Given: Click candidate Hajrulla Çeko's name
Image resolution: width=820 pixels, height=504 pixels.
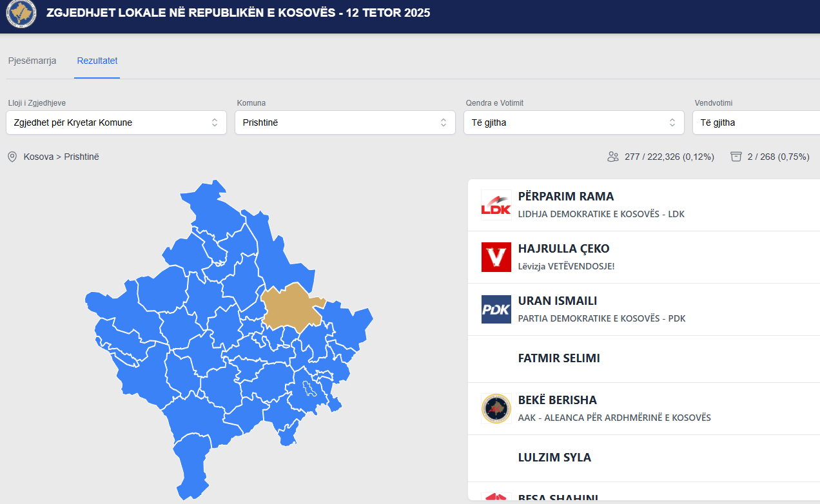Looking at the screenshot, I should 563,249.
